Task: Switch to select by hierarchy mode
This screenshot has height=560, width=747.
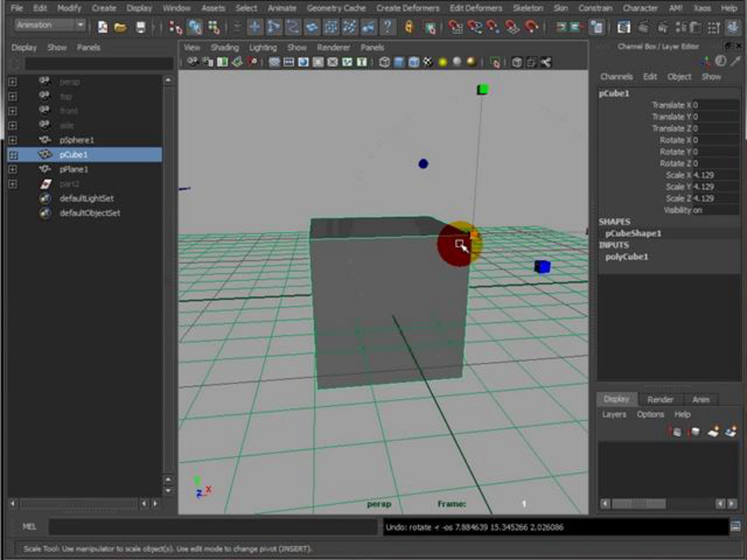Action: pos(175,27)
